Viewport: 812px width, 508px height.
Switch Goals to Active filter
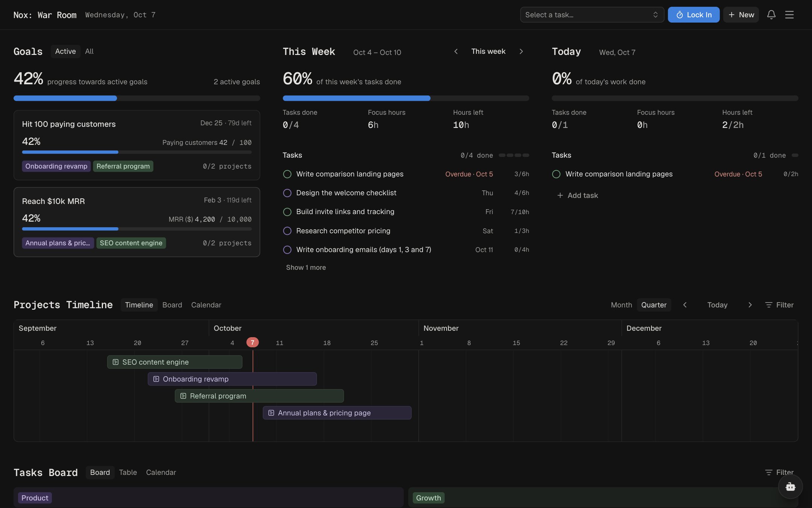click(65, 52)
